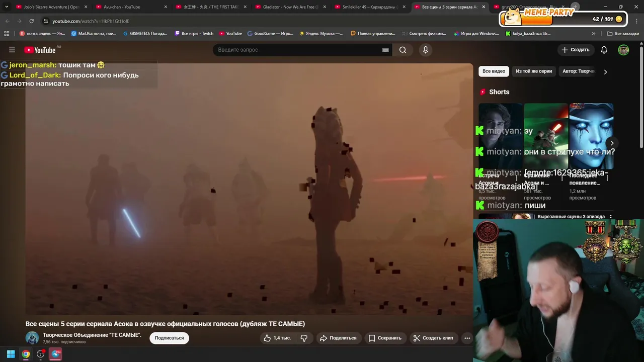Open YouTube notifications bell
This screenshot has width=644, height=362.
point(604,50)
